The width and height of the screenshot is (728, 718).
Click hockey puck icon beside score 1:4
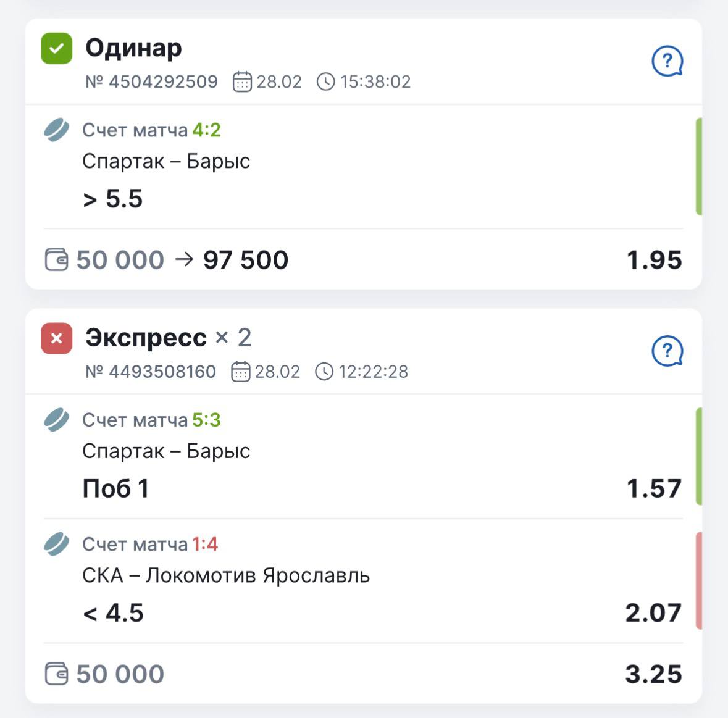[56, 545]
